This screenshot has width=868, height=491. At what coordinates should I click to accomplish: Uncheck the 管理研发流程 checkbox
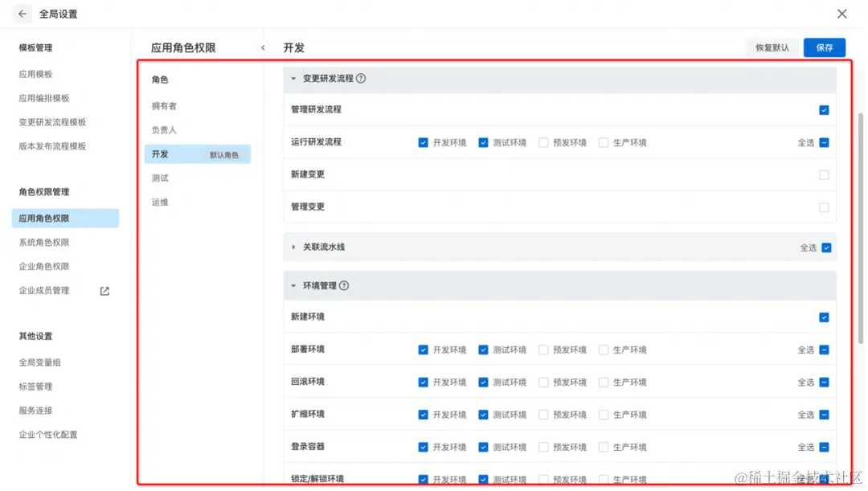pyautogui.click(x=823, y=110)
